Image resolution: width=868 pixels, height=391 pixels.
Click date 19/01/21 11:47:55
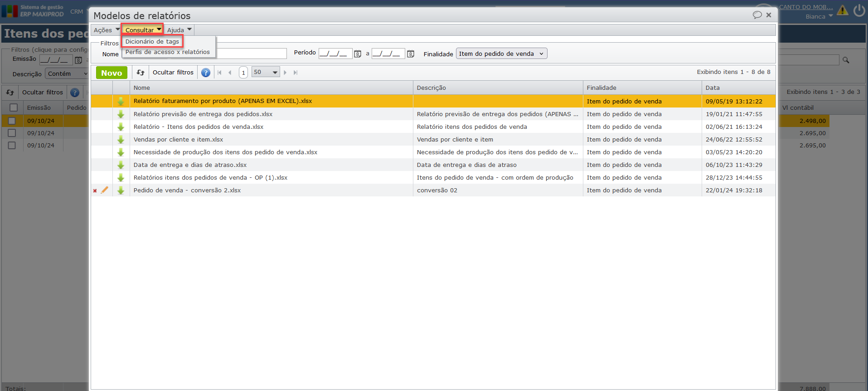coord(734,114)
